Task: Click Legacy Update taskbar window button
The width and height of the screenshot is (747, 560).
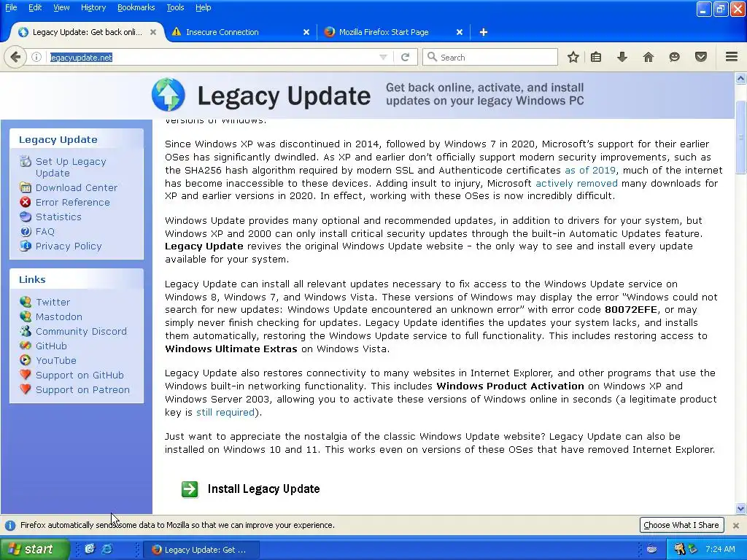Action: click(x=201, y=550)
